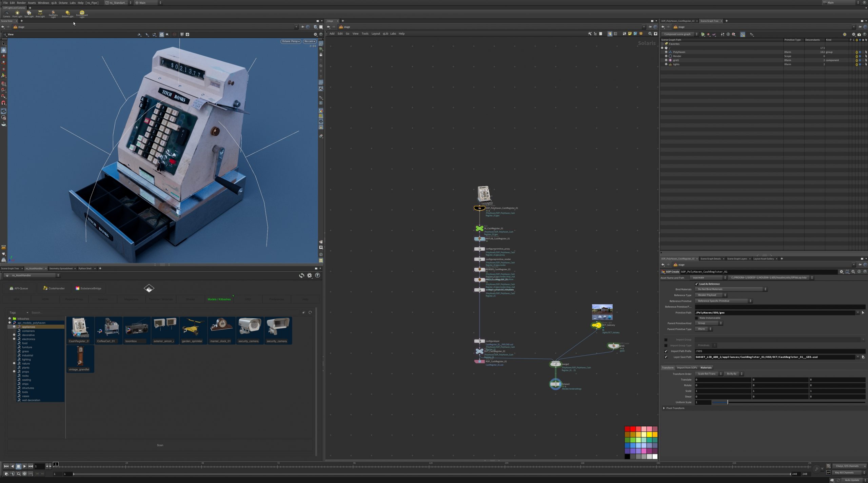The height and width of the screenshot is (483, 868).
Task: Expand the Pivot Transform section
Action: [x=664, y=408]
